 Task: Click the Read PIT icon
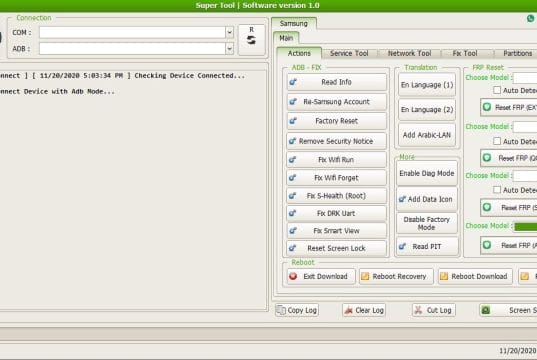coord(402,246)
